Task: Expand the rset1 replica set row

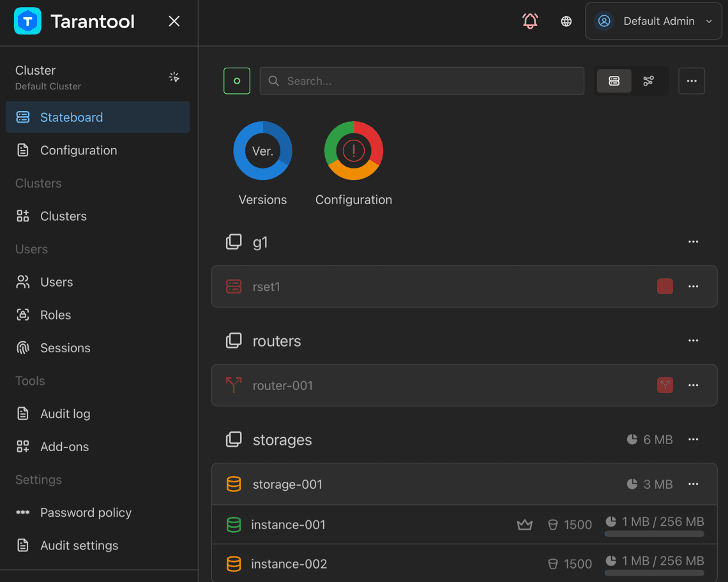Action: [x=464, y=287]
